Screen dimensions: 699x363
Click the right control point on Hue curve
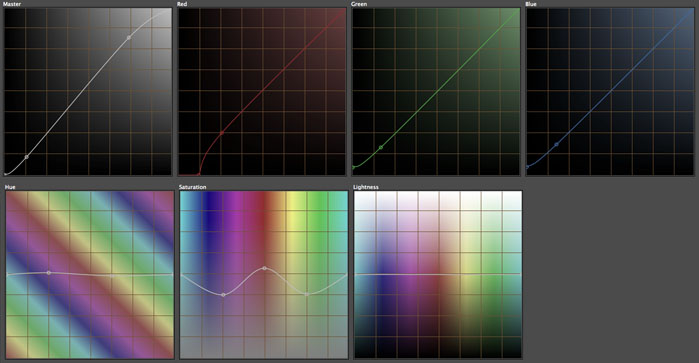[112, 276]
